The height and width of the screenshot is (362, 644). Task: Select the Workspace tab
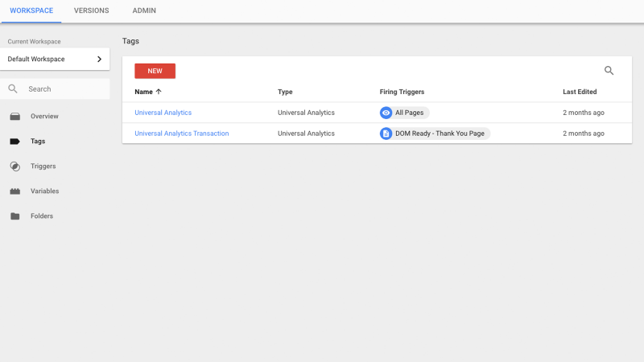[x=31, y=10]
